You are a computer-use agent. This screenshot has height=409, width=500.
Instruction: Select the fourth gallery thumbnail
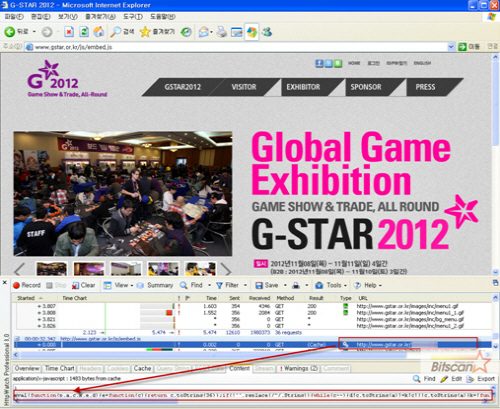click(163, 269)
